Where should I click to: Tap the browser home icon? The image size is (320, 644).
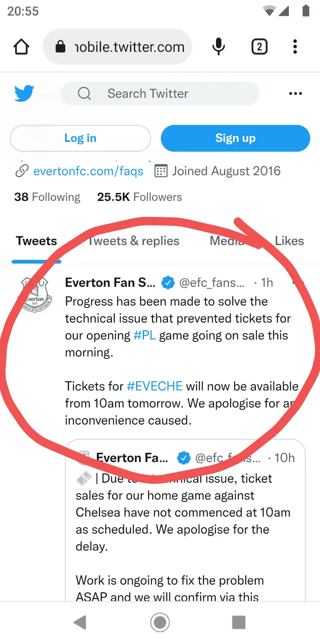pos(21,47)
